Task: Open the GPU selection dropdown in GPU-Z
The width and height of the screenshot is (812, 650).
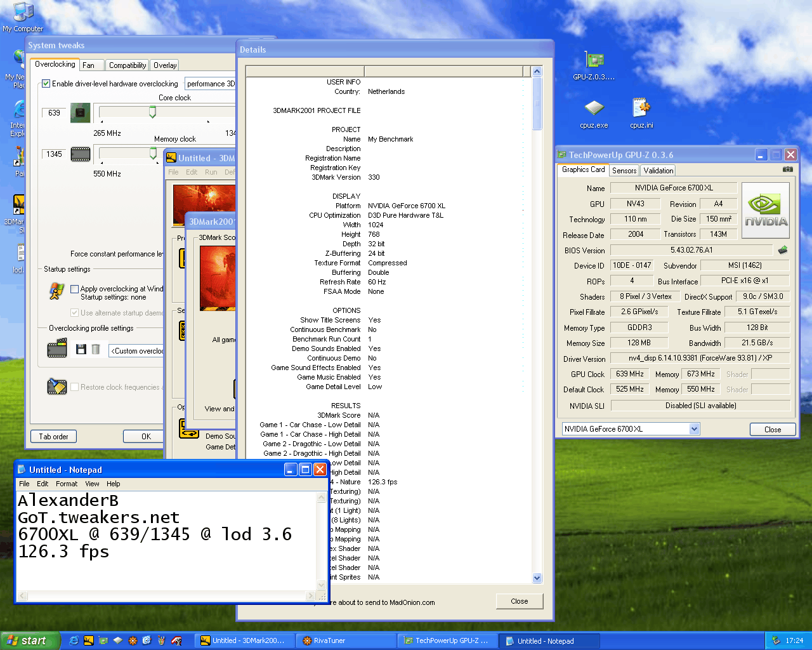Action: (x=694, y=429)
